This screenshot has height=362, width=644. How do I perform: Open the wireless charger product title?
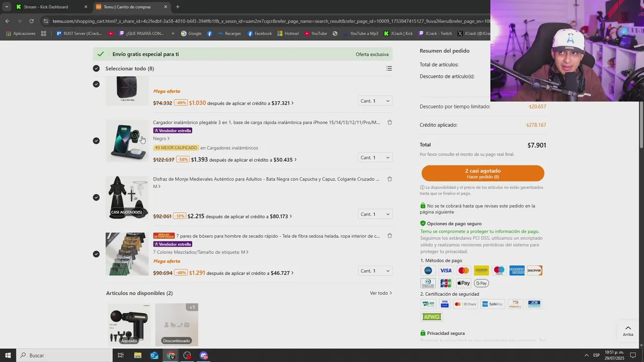(x=267, y=122)
